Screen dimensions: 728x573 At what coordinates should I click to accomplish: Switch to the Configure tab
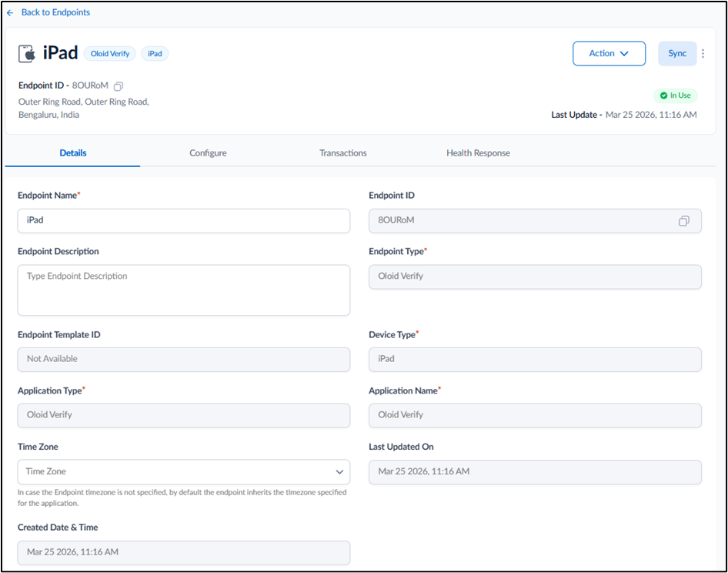point(208,153)
